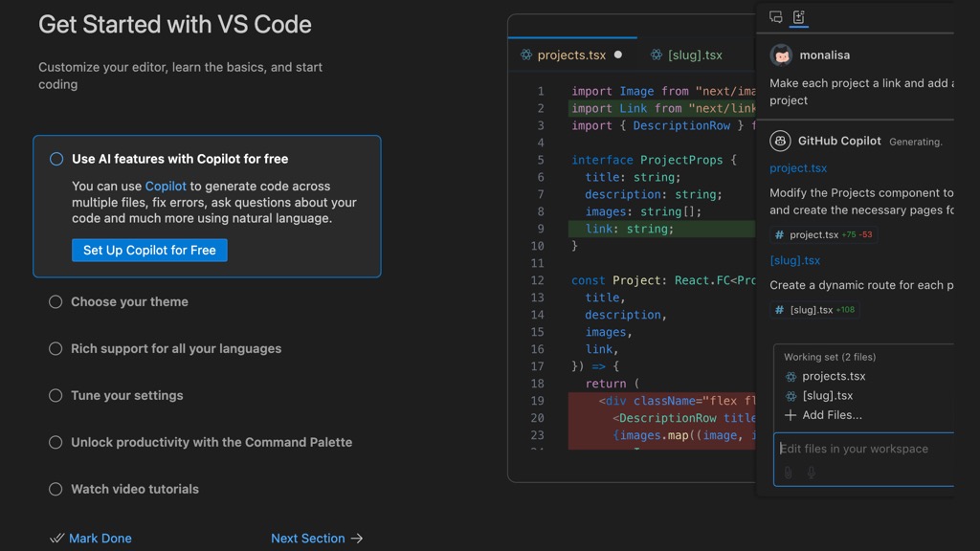Click the monalisa user avatar

(x=781, y=55)
